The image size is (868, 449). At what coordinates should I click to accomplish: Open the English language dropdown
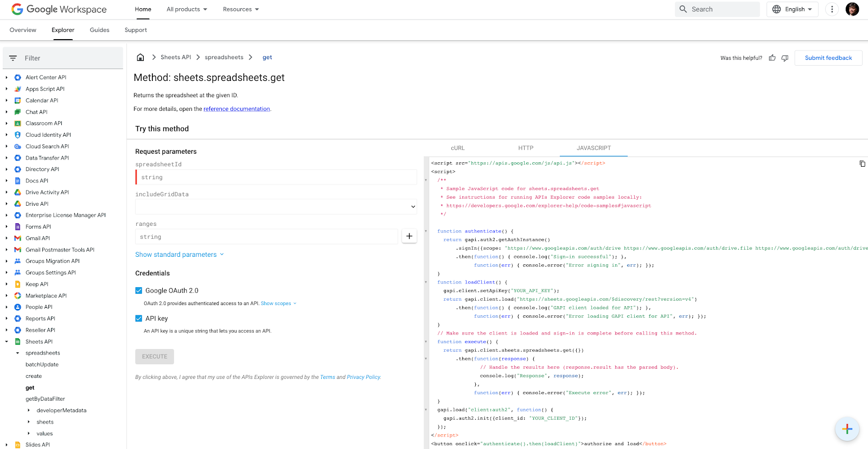(x=792, y=9)
